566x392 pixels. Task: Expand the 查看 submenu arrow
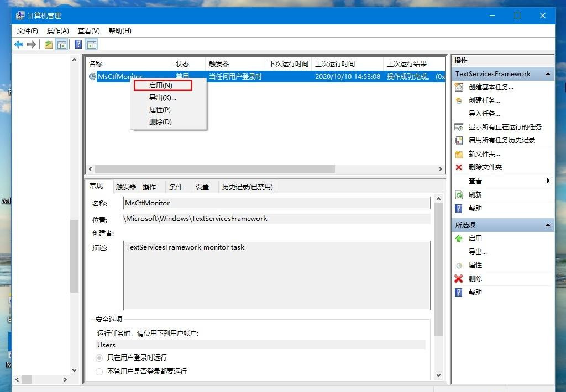point(548,181)
